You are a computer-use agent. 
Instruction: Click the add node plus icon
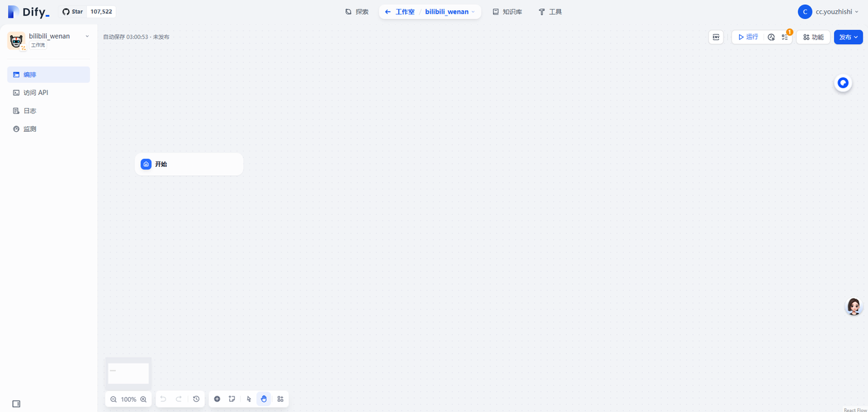click(x=217, y=399)
